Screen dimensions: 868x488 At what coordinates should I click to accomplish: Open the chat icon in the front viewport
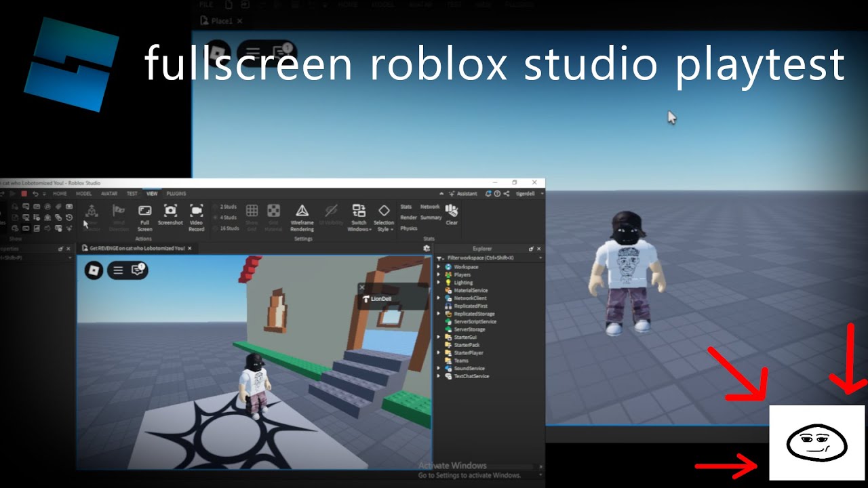pyautogui.click(x=138, y=270)
